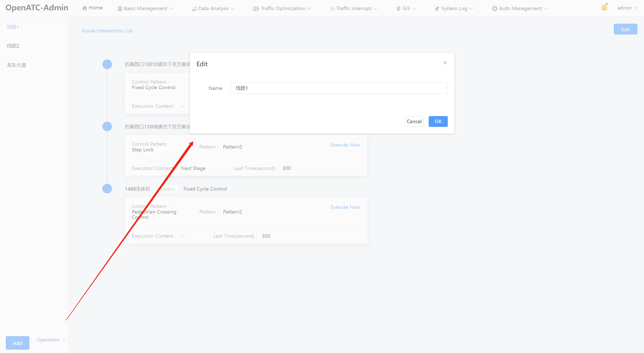Open the admin user dropdown
This screenshot has width=644, height=353.
(627, 8)
